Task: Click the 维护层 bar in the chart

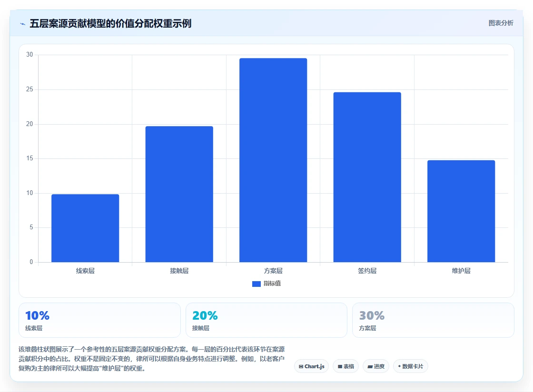Action: (461, 211)
